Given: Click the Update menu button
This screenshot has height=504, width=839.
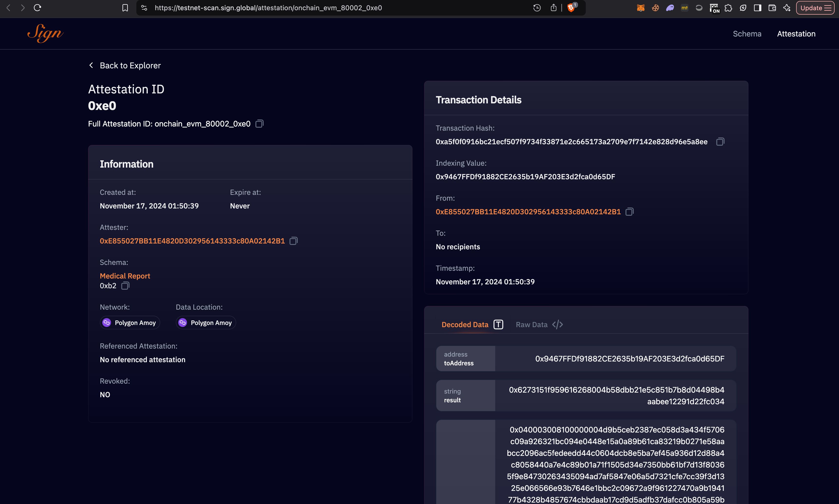Looking at the screenshot, I should 815,8.
